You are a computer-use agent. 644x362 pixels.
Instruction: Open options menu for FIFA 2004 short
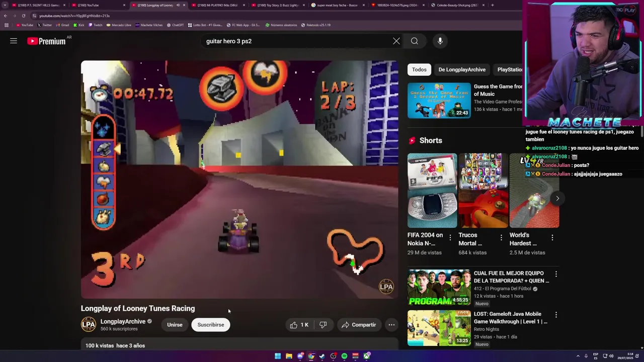(x=450, y=237)
